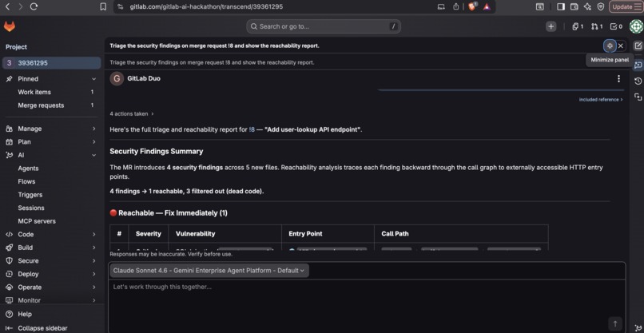Collapse the sidebar
Screen dimensions: 644x333
pyautogui.click(x=37, y=328)
